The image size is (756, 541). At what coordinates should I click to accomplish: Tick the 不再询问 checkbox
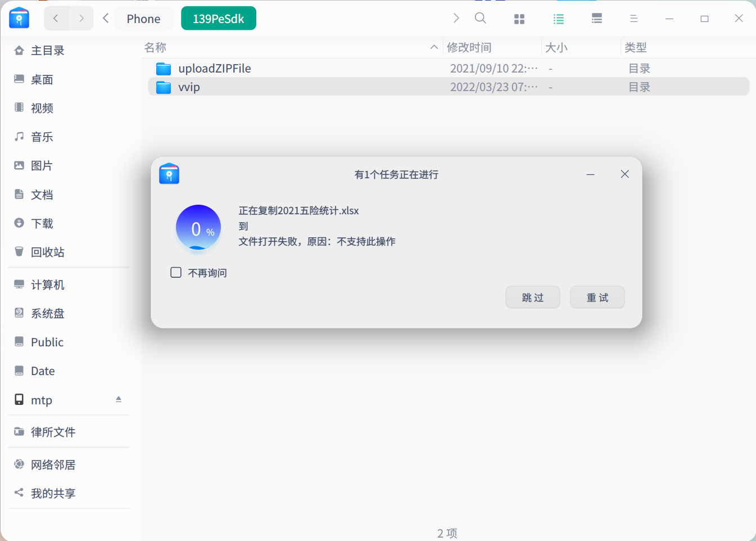point(176,273)
